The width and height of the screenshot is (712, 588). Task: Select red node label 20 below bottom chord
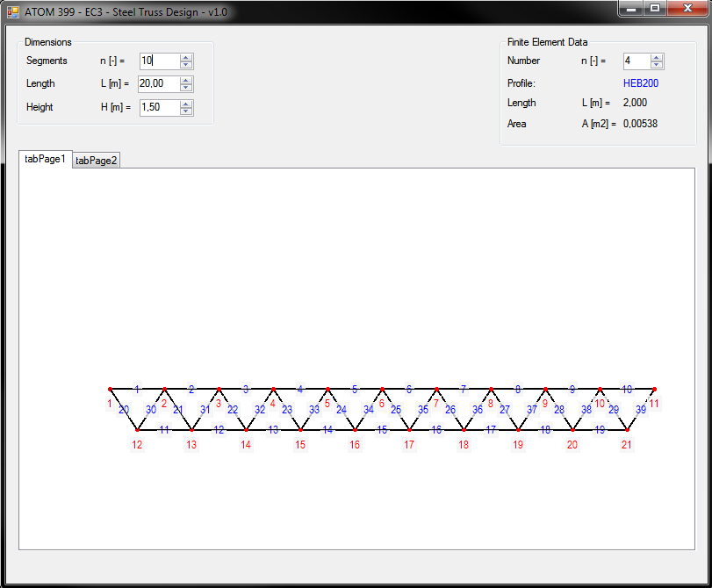click(572, 445)
